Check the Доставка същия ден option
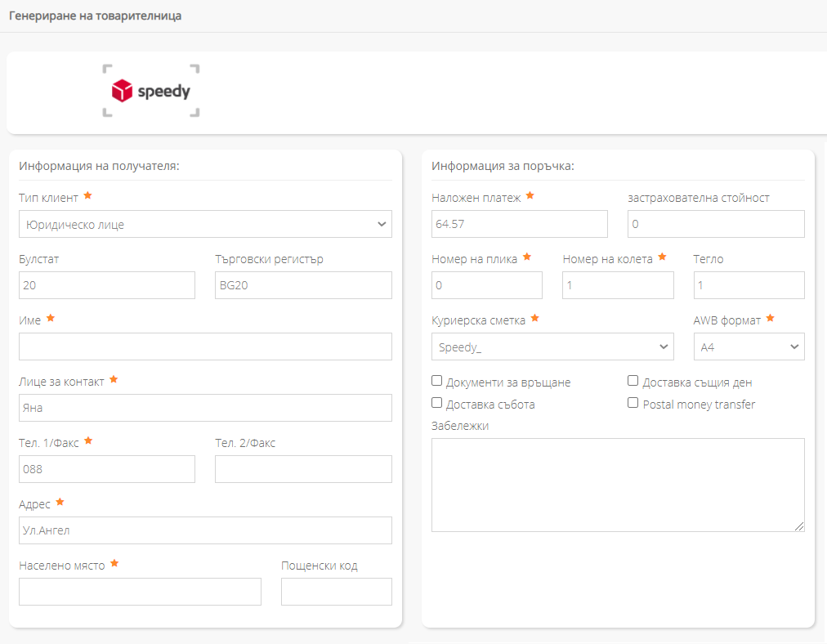The width and height of the screenshot is (827, 644). (633, 381)
